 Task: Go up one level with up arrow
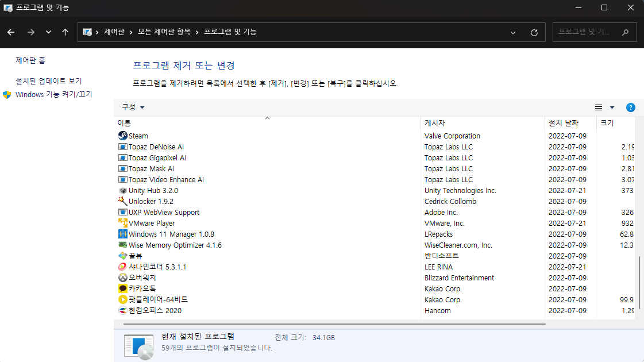tap(65, 32)
